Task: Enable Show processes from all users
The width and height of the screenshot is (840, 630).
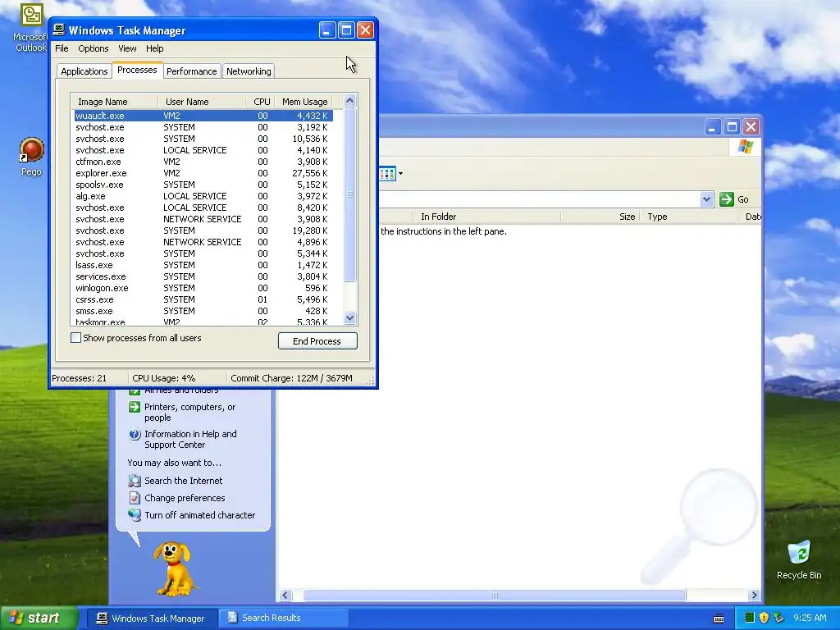Action: (x=76, y=338)
